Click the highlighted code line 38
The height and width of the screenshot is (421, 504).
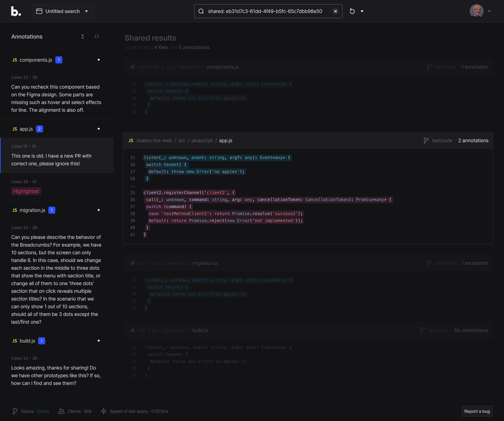(x=225, y=213)
